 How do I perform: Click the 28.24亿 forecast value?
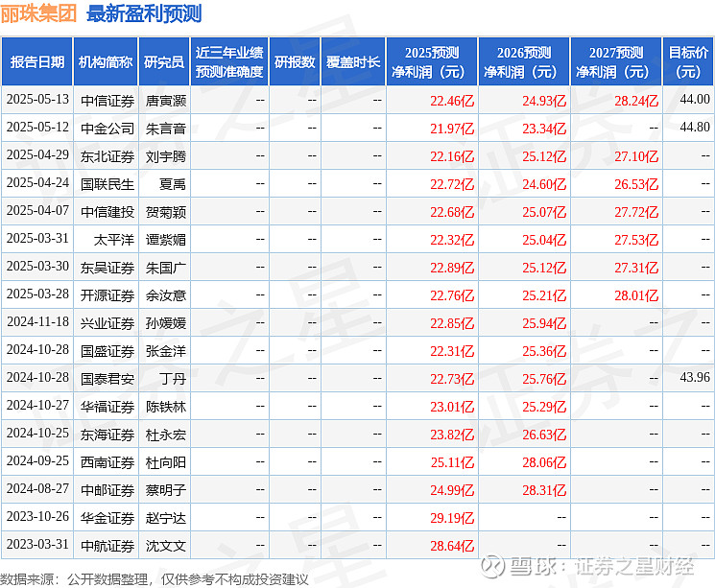[x=636, y=101]
